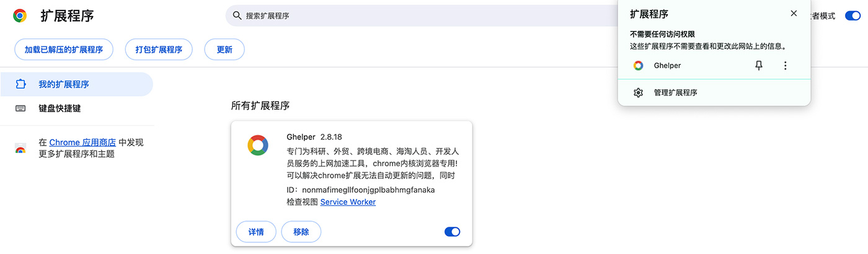868x254 pixels.
Task: Toggle developer mode switch
Action: coord(852,15)
